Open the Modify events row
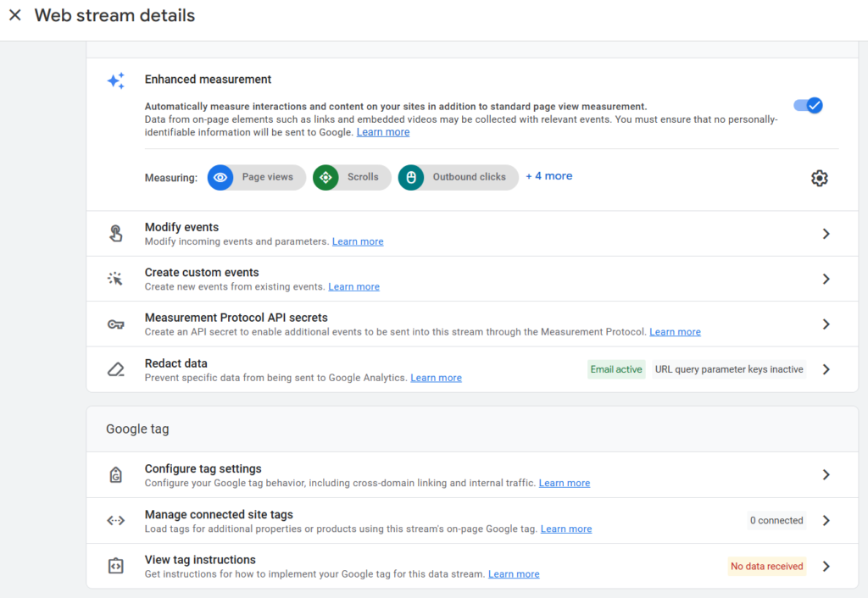Viewport: 868px width, 598px height. [x=472, y=234]
